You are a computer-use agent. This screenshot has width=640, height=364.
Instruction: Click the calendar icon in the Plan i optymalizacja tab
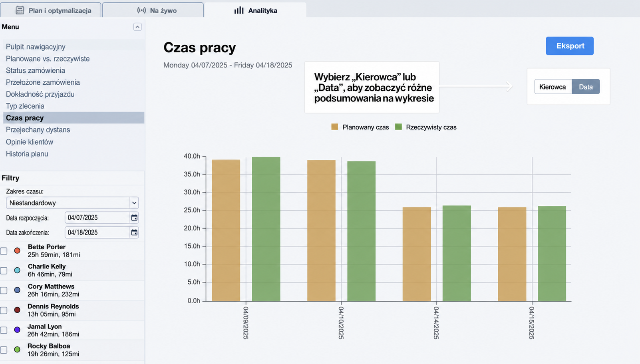point(20,10)
